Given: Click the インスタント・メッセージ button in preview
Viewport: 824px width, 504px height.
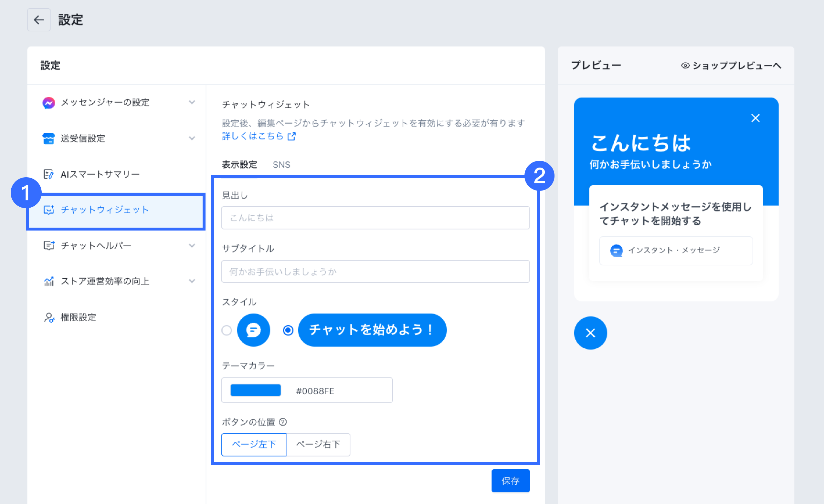Looking at the screenshot, I should click(x=676, y=251).
